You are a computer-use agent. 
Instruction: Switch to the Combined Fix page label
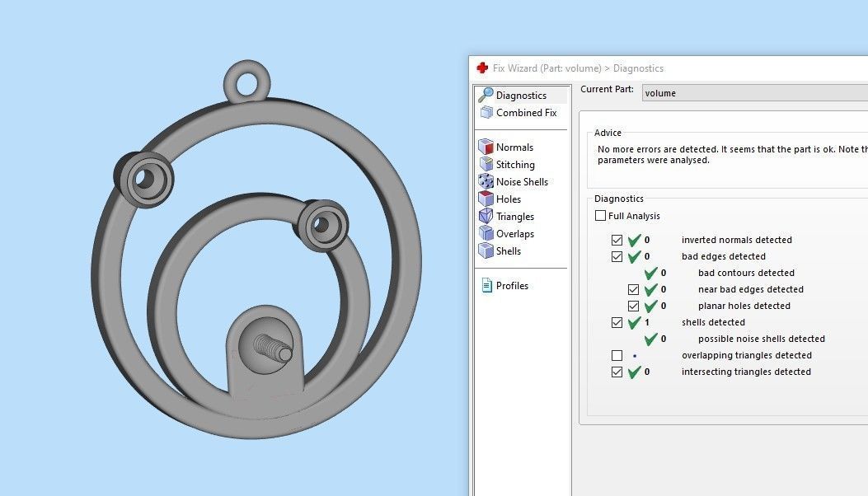(527, 112)
